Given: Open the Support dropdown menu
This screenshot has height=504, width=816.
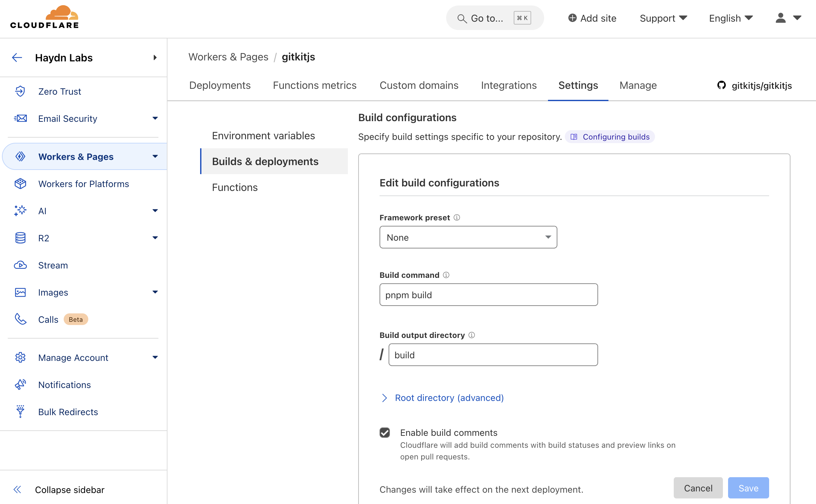Looking at the screenshot, I should pos(663,18).
